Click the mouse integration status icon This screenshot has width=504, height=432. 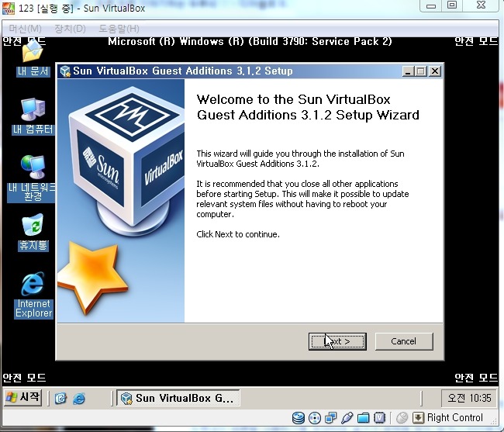coord(402,418)
